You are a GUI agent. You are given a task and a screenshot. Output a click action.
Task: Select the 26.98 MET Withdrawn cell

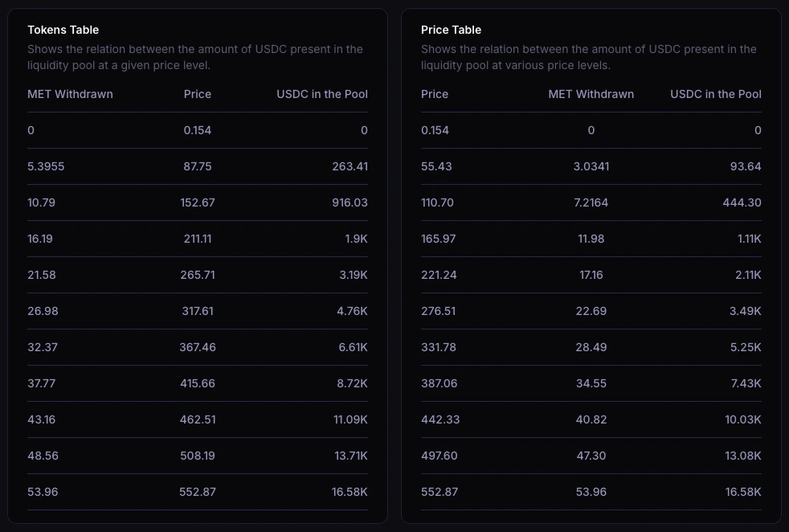43,312
